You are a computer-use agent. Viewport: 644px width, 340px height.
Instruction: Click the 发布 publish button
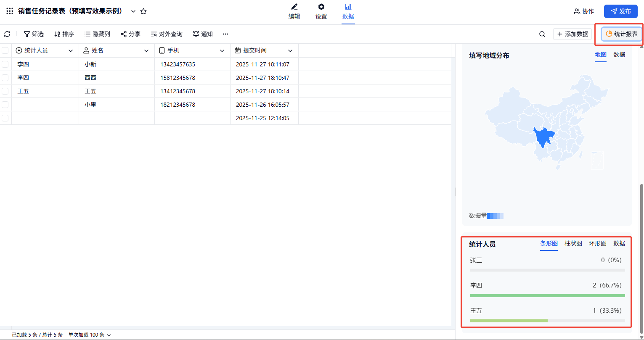pos(620,11)
